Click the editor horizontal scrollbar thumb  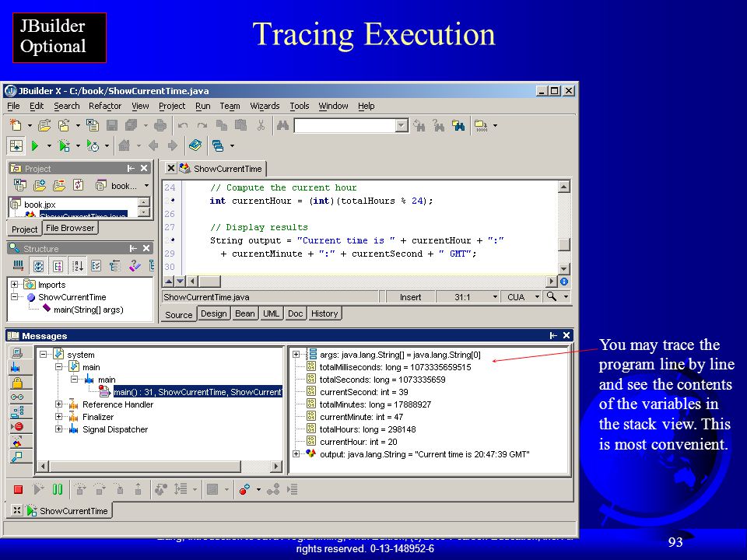click(209, 282)
